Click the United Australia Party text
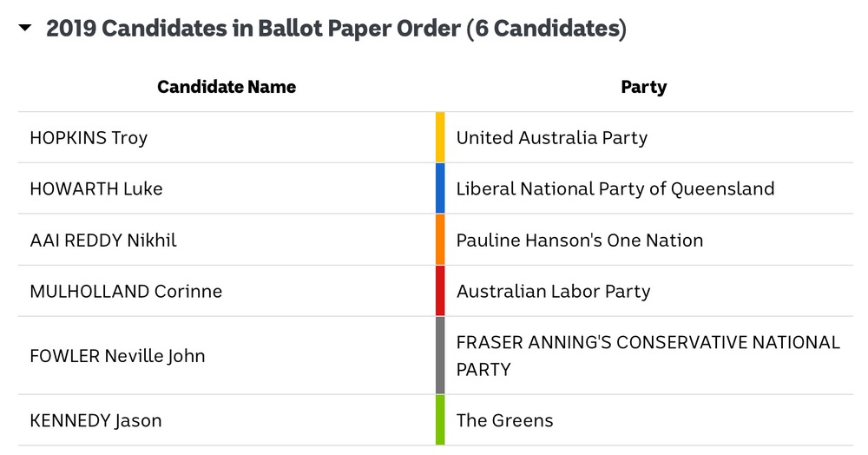868x455 pixels. pos(552,137)
